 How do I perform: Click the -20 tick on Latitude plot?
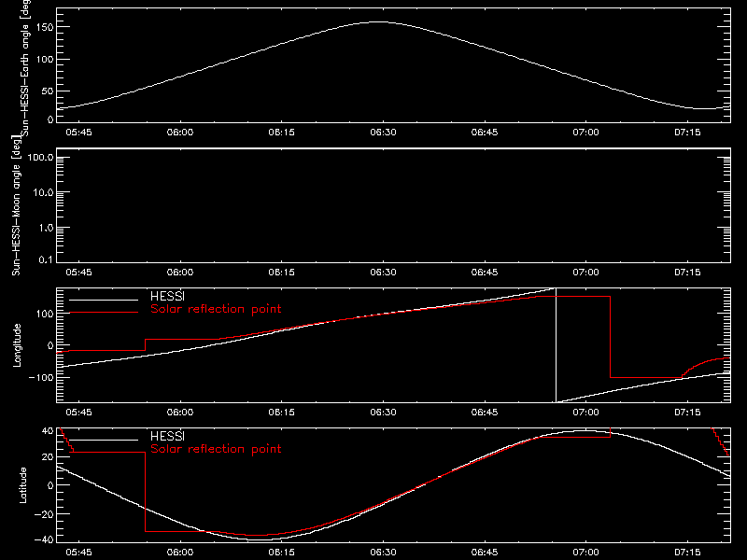tap(44, 514)
